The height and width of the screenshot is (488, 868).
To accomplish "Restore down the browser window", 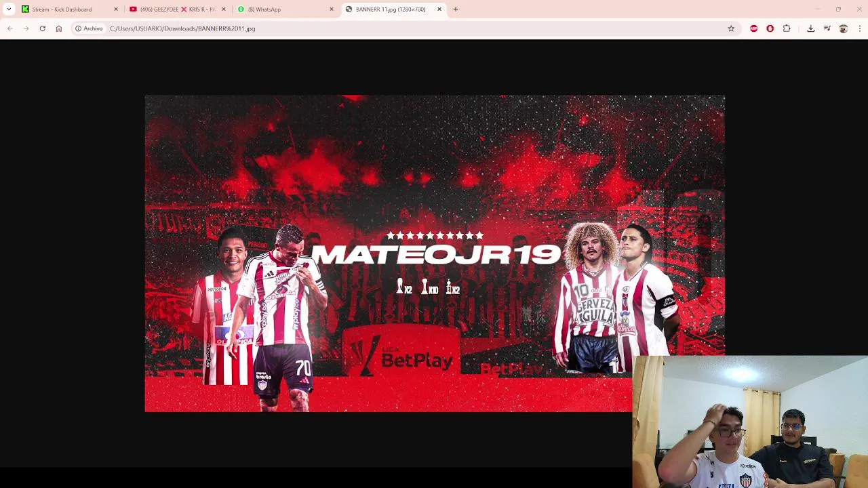I will pos(839,9).
